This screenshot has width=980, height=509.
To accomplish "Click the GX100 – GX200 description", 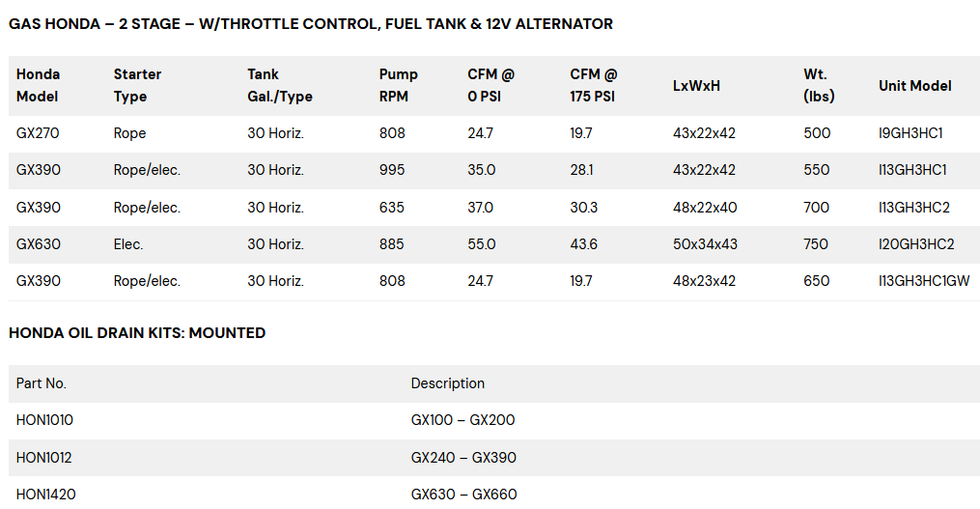I will pyautogui.click(x=462, y=420).
